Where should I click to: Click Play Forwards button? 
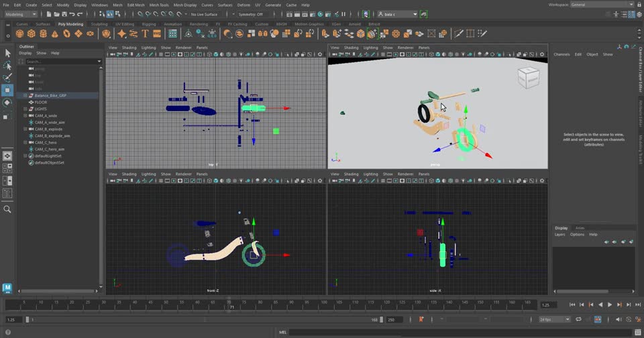[x=610, y=304]
